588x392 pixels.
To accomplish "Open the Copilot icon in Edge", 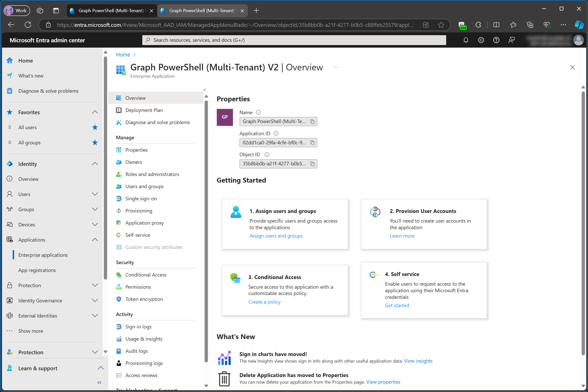I will (579, 25).
